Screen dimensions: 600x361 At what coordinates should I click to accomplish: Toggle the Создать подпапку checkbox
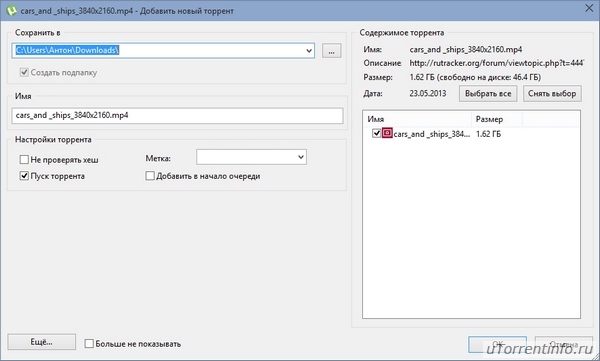coord(24,72)
